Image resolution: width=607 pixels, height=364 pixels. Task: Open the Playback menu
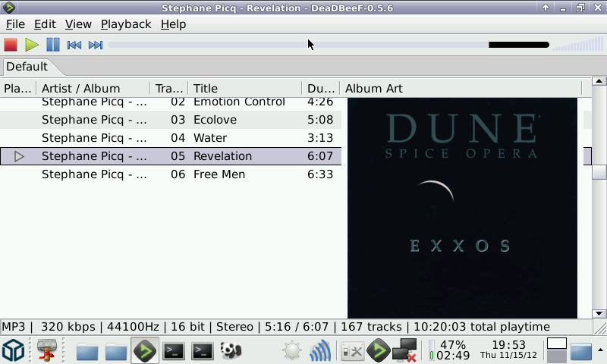[x=126, y=24]
